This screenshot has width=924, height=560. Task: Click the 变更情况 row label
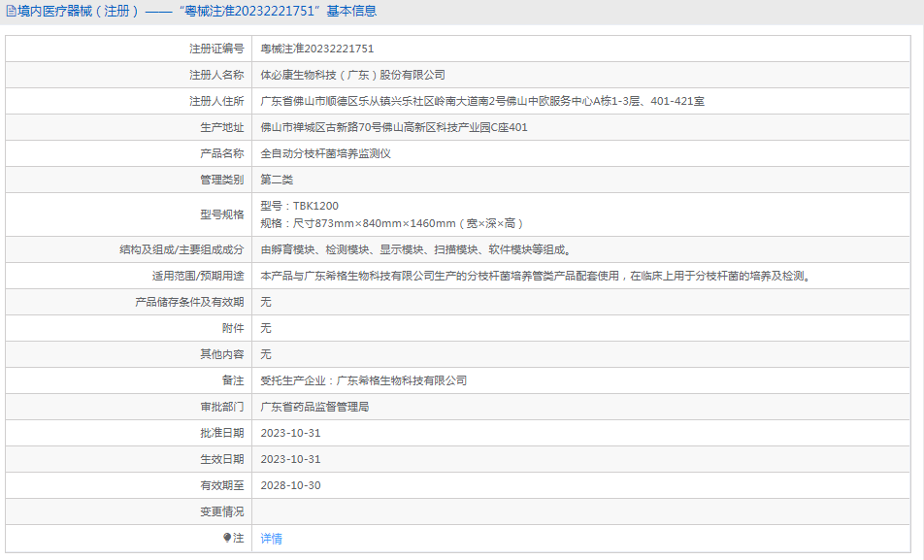click(x=221, y=511)
